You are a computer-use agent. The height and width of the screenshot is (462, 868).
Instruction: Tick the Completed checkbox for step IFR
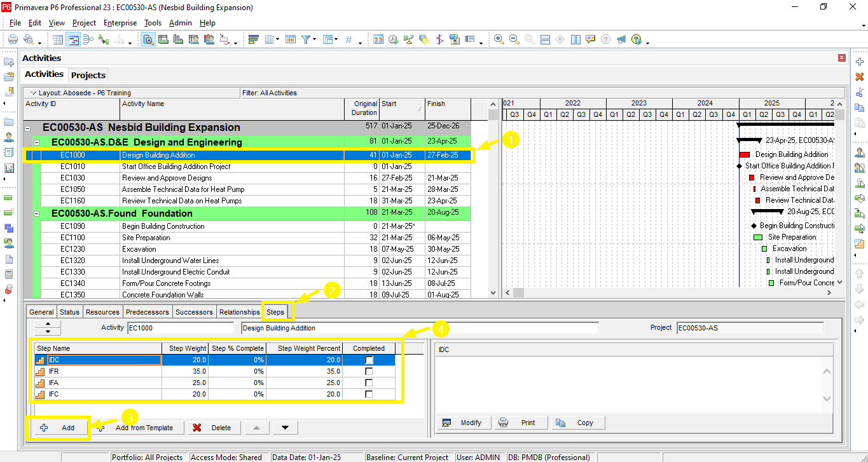tap(369, 371)
